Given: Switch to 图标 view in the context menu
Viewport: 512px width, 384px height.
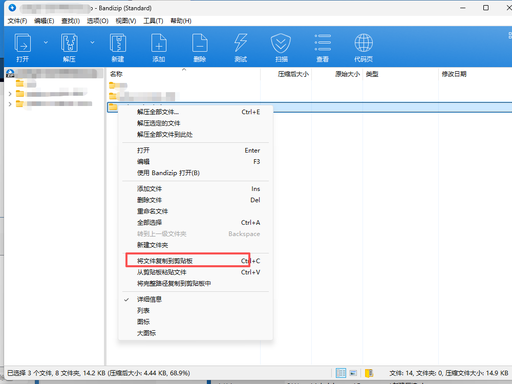Looking at the screenshot, I should point(196,322).
